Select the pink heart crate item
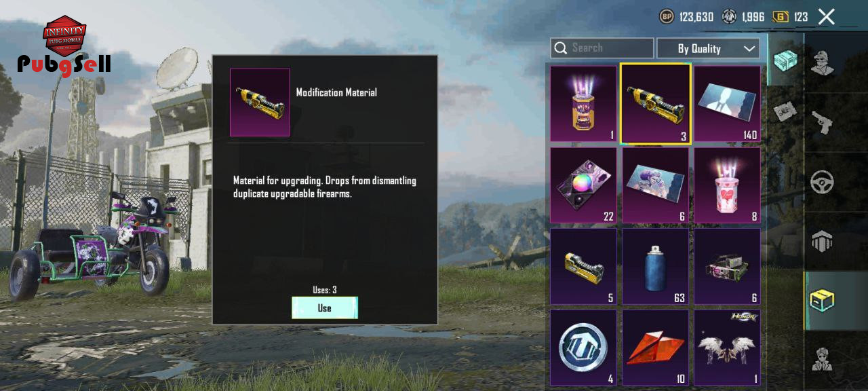Image resolution: width=868 pixels, height=391 pixels. (727, 185)
